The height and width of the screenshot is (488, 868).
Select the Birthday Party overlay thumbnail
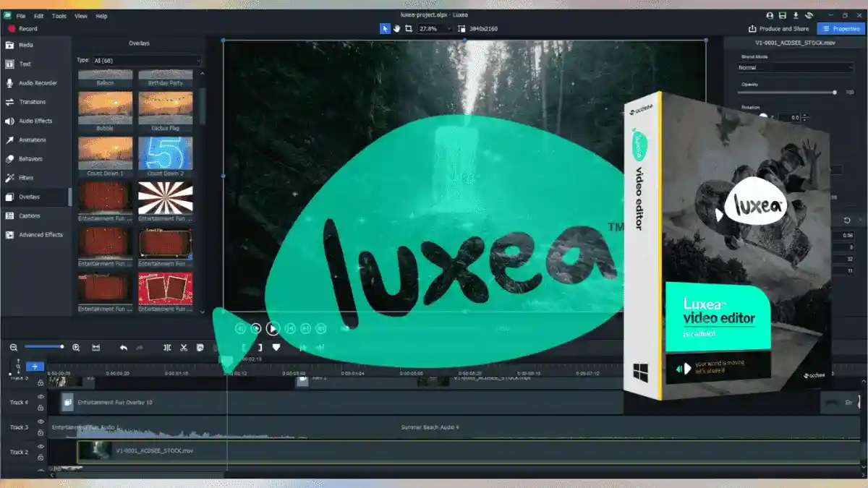[166, 77]
